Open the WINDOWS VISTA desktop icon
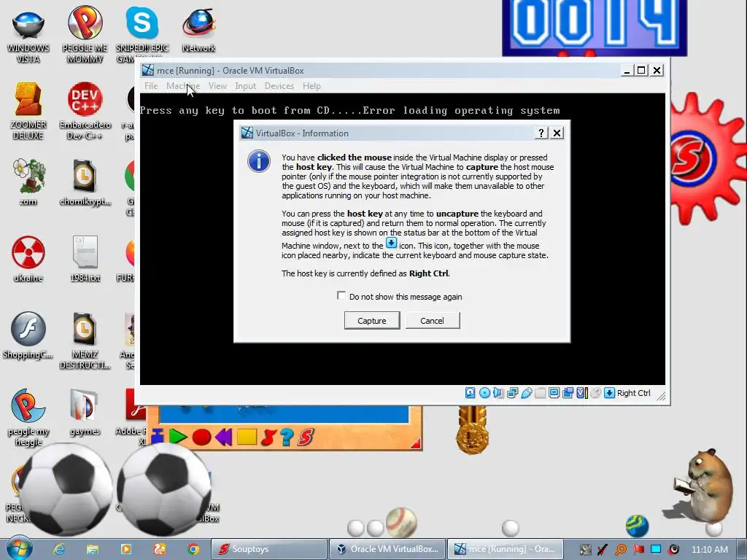The width and height of the screenshot is (747, 560). [x=28, y=36]
